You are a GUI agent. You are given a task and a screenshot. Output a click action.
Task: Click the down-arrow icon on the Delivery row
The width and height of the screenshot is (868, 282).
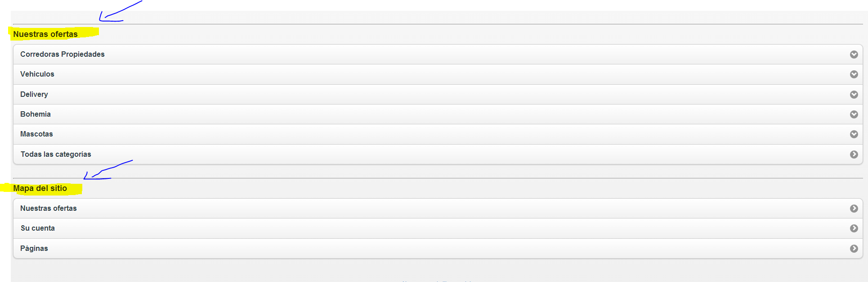(x=854, y=95)
